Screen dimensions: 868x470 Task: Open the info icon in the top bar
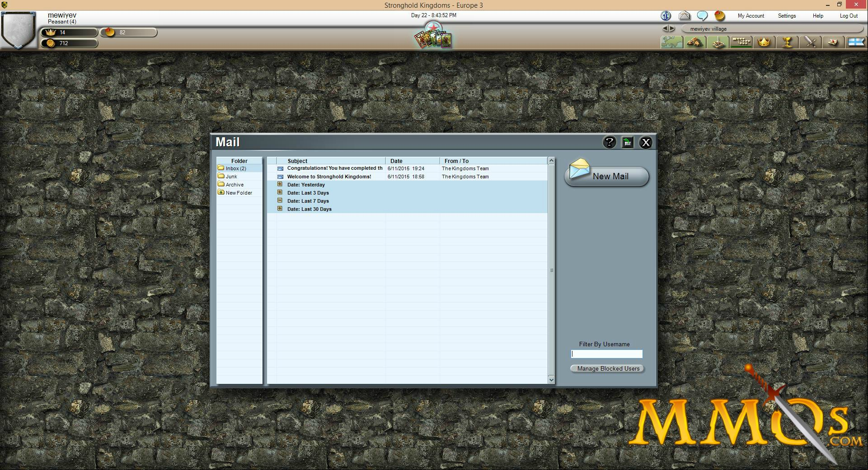(666, 16)
